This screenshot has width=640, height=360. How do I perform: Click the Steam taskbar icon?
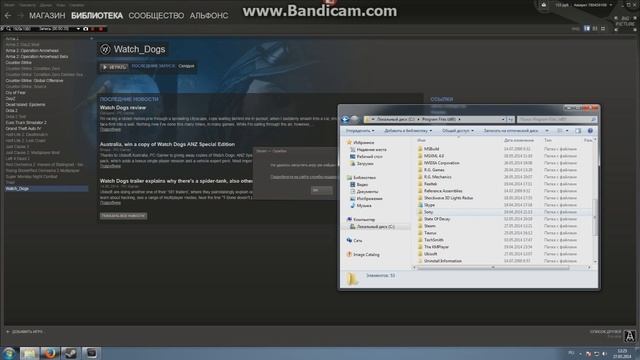pos(71,353)
